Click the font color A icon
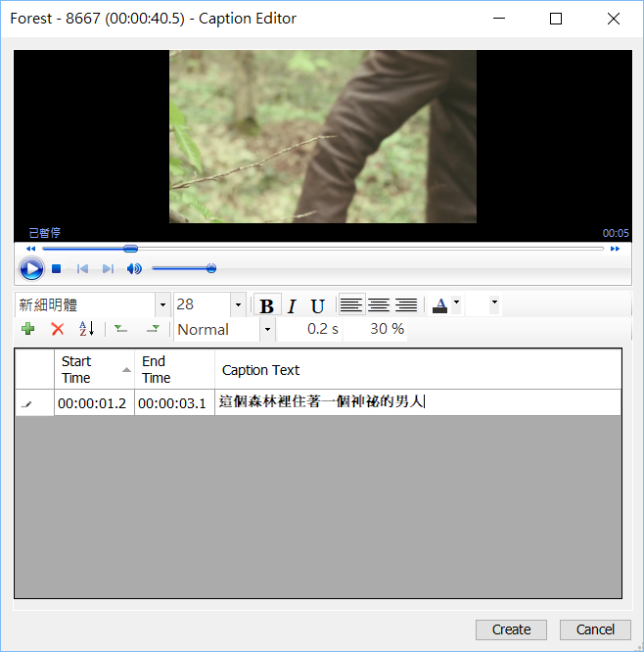 coord(439,305)
